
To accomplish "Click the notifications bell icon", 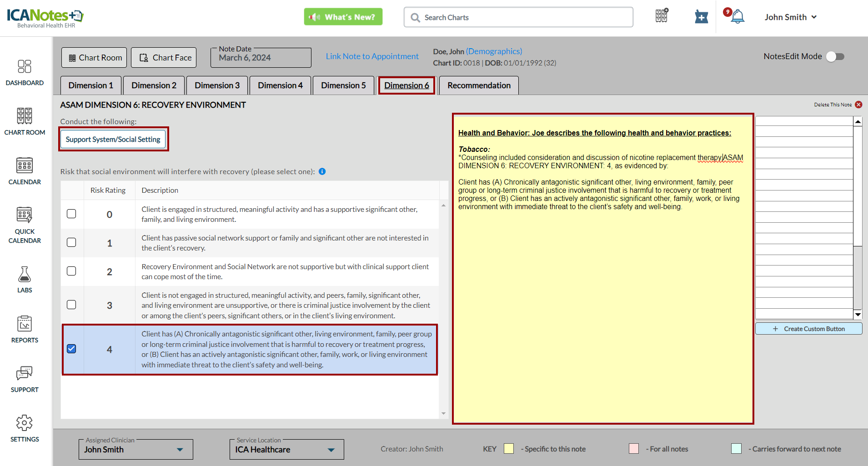I will (x=738, y=17).
